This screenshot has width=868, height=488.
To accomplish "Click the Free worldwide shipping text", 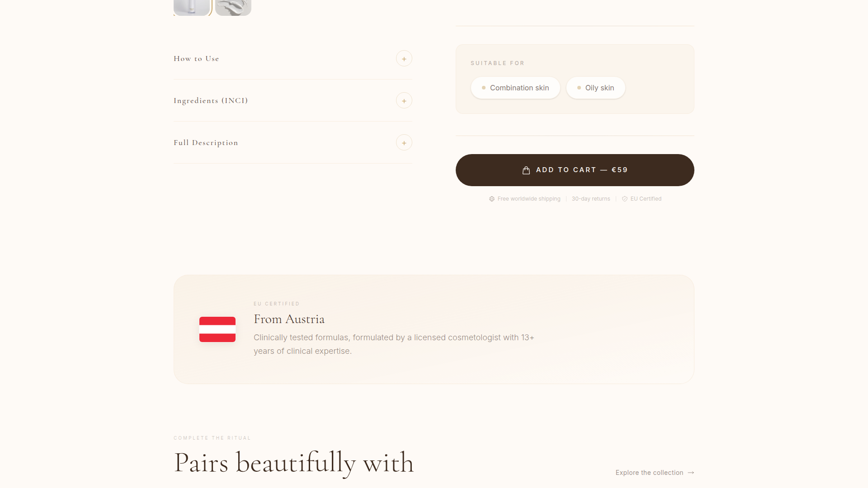I will pyautogui.click(x=529, y=199).
